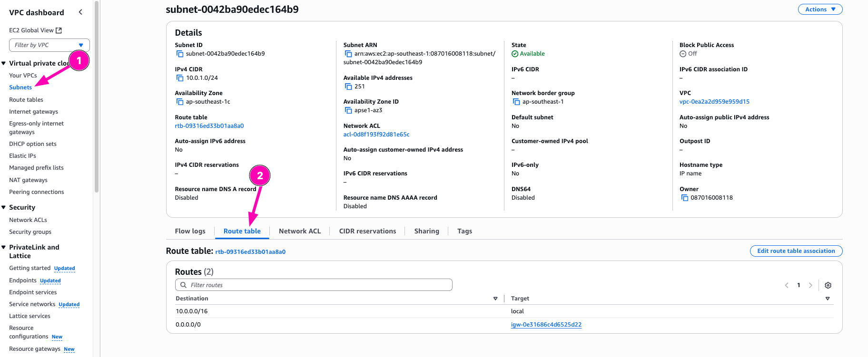Click the Filter routes search field
This screenshot has height=357, width=868.
314,285
